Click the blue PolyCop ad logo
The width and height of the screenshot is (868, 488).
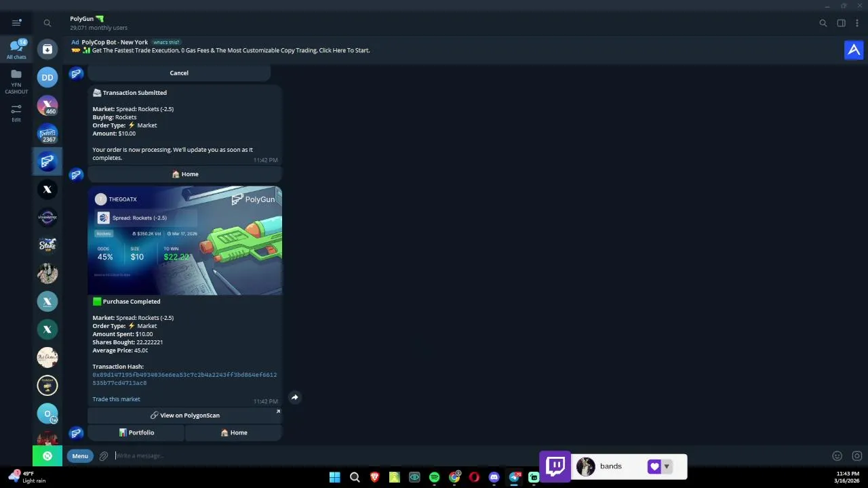pyautogui.click(x=854, y=50)
